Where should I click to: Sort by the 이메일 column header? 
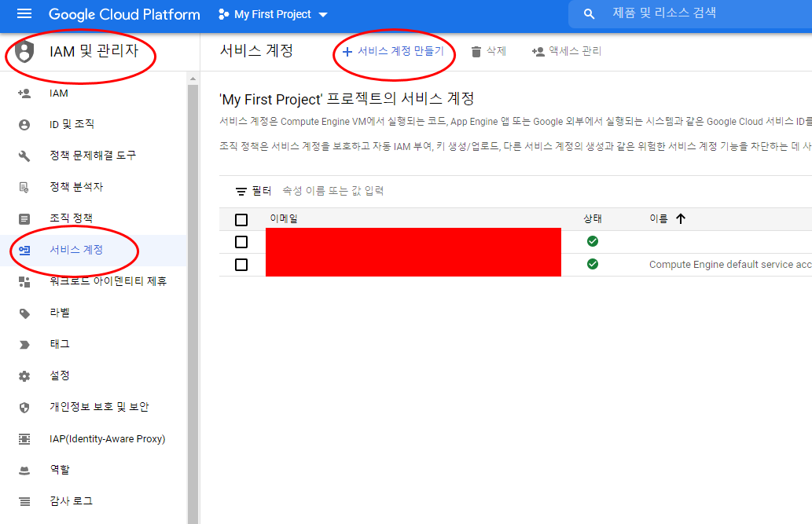click(x=284, y=218)
